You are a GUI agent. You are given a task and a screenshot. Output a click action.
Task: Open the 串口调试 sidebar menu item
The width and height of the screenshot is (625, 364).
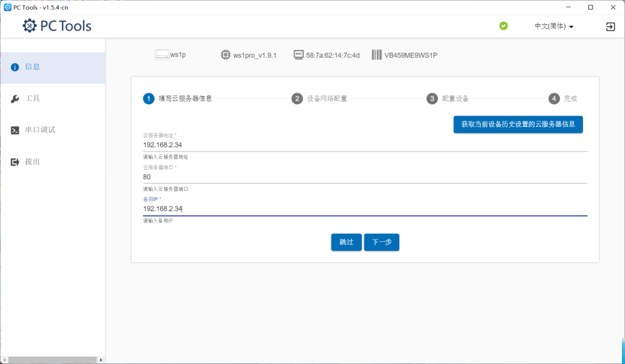tap(52, 131)
